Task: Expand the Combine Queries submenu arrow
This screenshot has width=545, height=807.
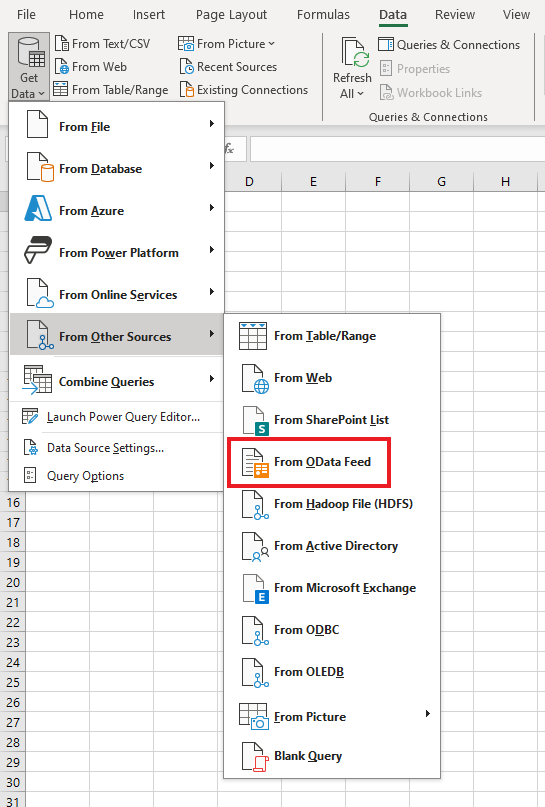Action: click(x=212, y=379)
